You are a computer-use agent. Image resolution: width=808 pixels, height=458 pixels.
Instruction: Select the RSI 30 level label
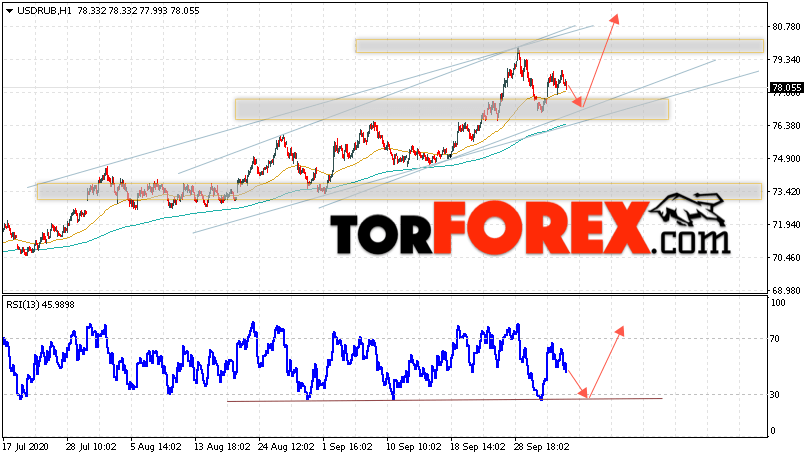(776, 395)
